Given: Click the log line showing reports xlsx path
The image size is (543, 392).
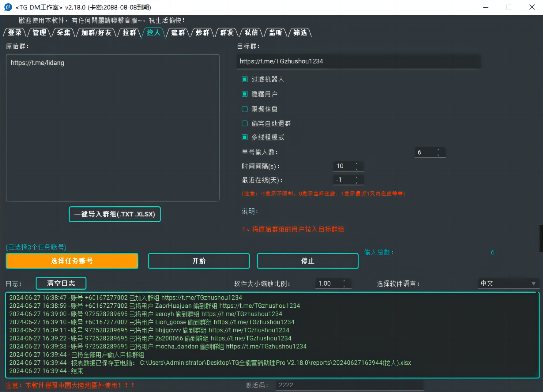Looking at the screenshot, I should point(210,363).
